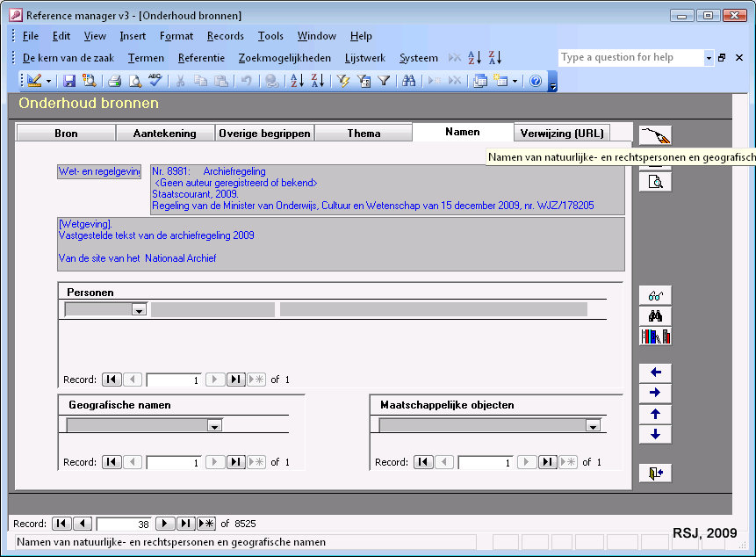Screen dimensions: 756x557
Task: Open the Records menu
Action: click(x=226, y=36)
